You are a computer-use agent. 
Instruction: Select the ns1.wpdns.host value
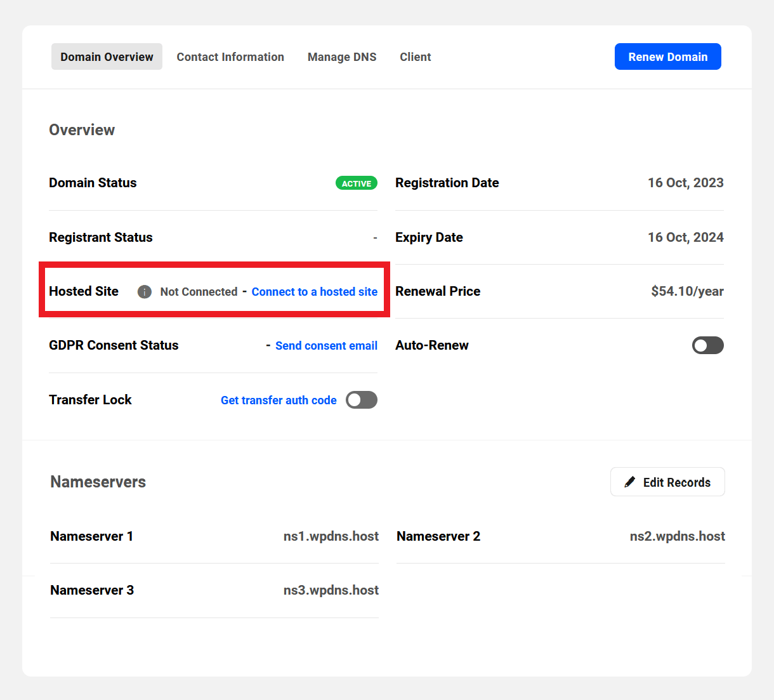coord(331,536)
